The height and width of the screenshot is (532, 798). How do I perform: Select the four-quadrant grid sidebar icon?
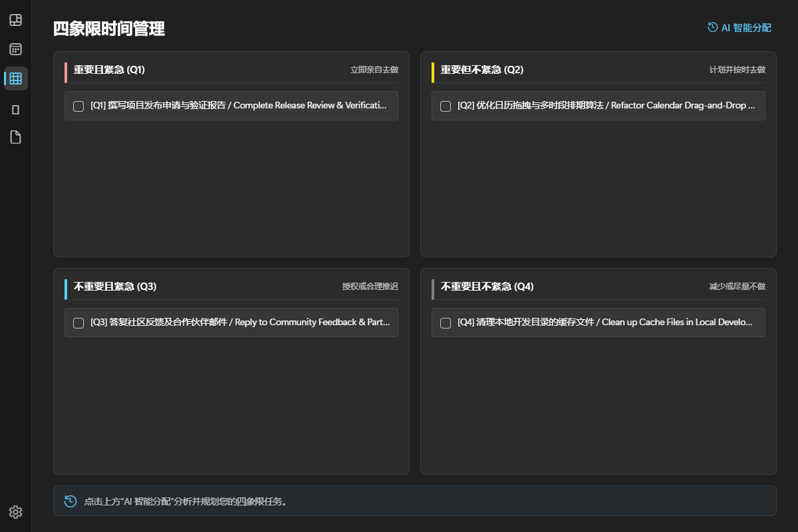[15, 78]
